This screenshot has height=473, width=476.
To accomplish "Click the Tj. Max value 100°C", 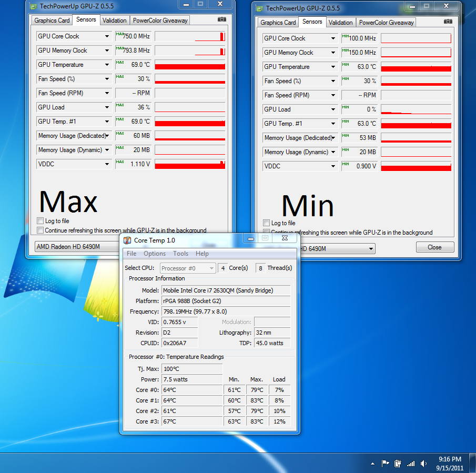I will point(192,369).
